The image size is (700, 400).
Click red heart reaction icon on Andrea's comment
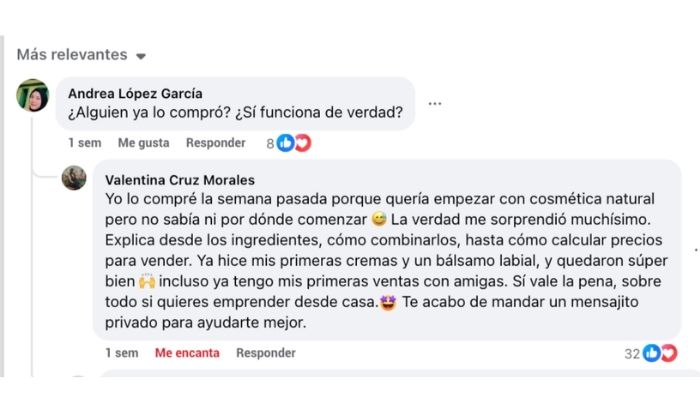coord(302,143)
